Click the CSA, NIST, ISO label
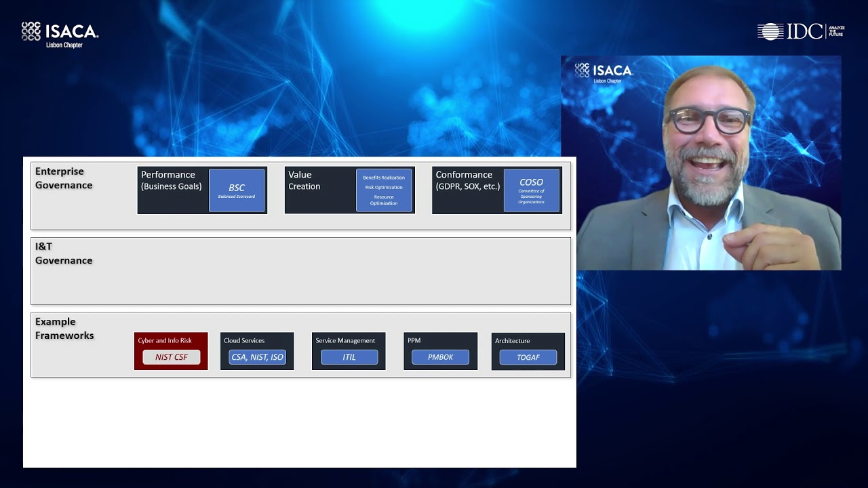868x488 pixels. pyautogui.click(x=258, y=357)
